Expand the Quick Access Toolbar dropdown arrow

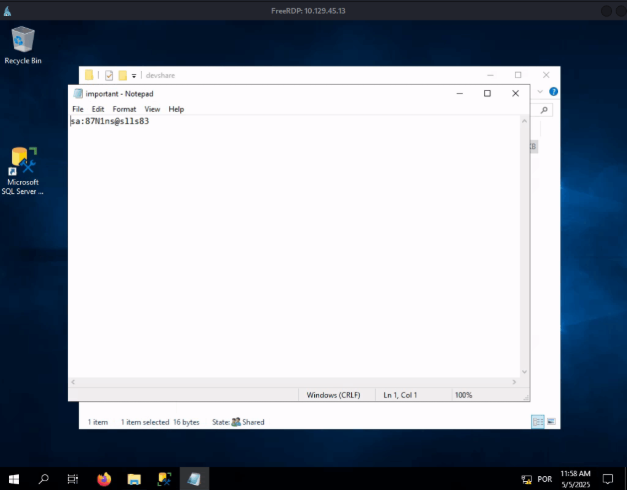134,76
